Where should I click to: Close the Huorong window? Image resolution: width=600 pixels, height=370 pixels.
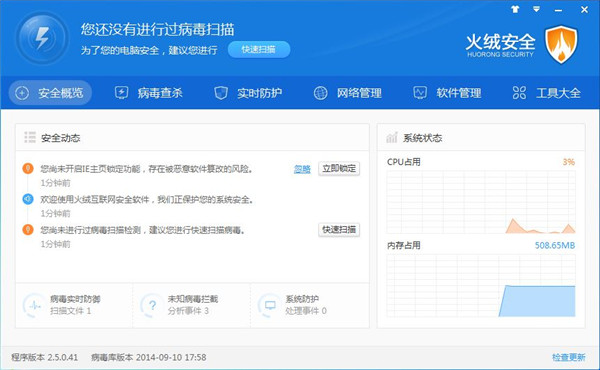[584, 10]
